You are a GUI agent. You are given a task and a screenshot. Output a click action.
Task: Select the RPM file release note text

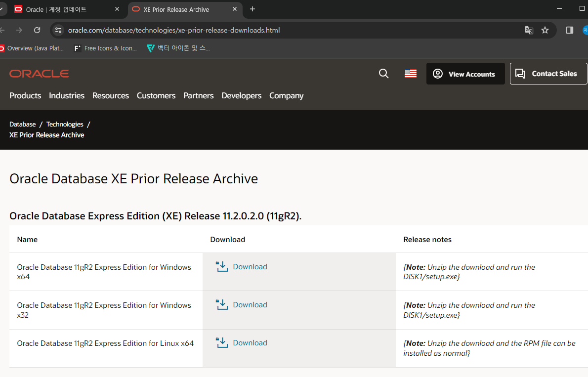489,348
